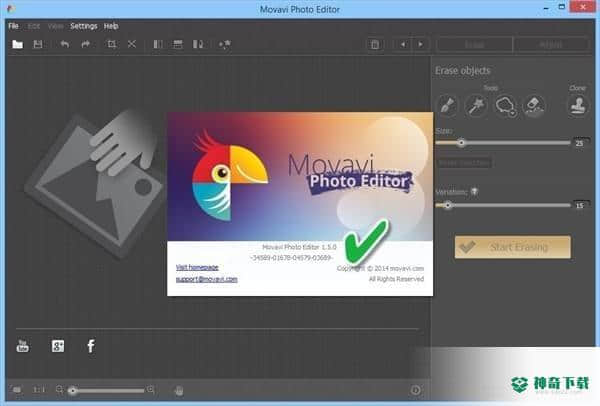Screen dimensions: 600x406
Task: Select the selection Eraser tool
Action: [x=534, y=106]
